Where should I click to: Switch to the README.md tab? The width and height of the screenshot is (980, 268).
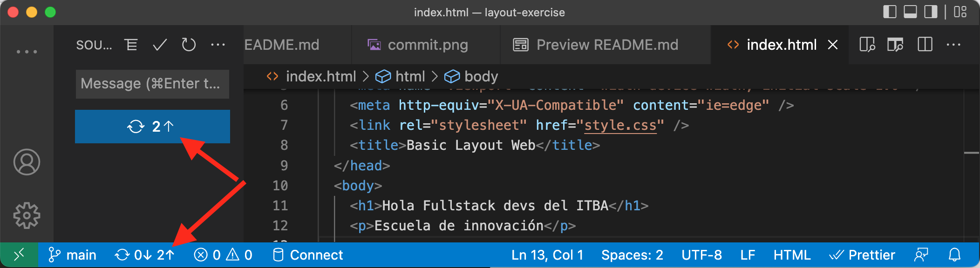click(297, 45)
